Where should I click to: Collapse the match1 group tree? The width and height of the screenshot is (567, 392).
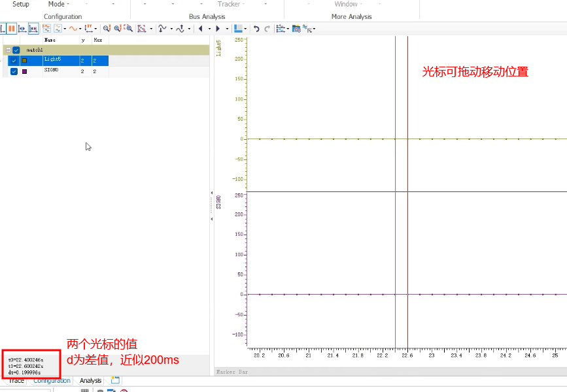7,50
